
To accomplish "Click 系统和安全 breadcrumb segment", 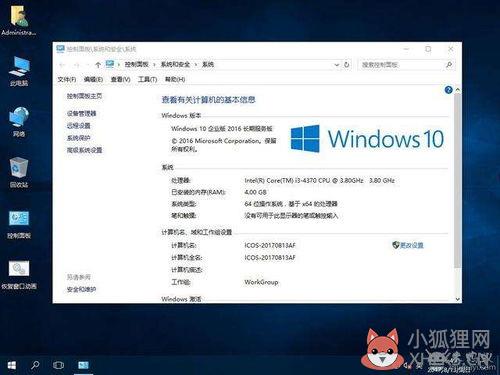I will coord(175,65).
